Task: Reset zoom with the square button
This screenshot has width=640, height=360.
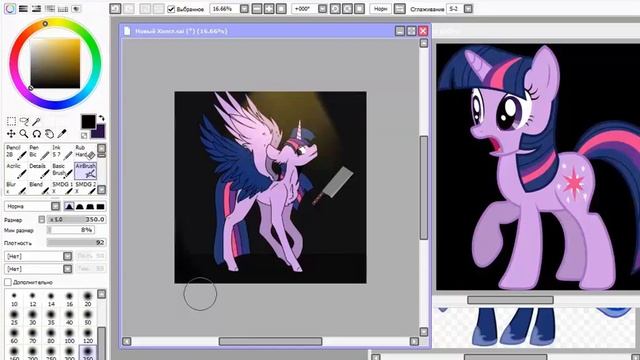Action: (x=281, y=9)
